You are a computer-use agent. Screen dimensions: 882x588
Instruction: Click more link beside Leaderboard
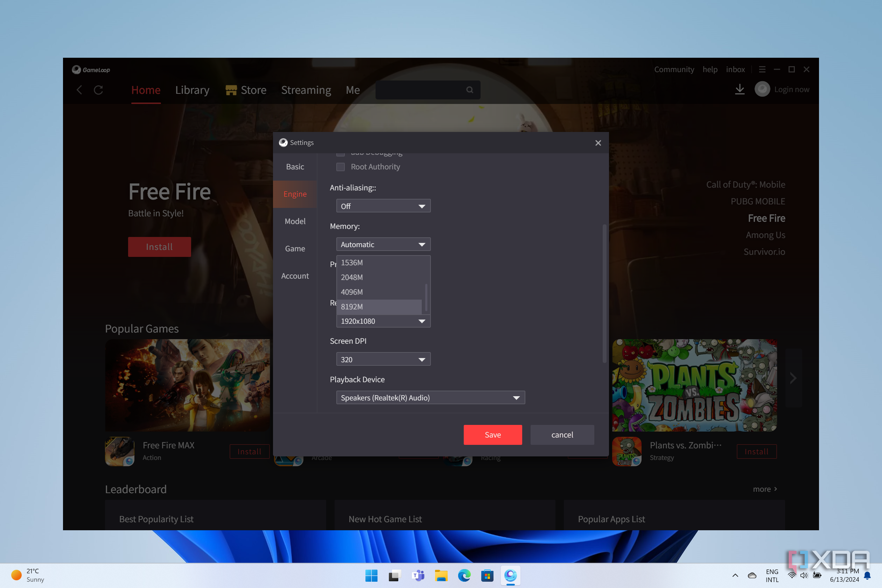tap(765, 489)
